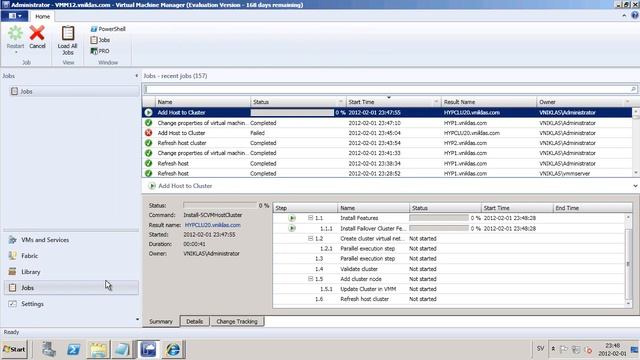Click the Start button
This screenshot has height=360, width=640.
pyautogui.click(x=14, y=349)
